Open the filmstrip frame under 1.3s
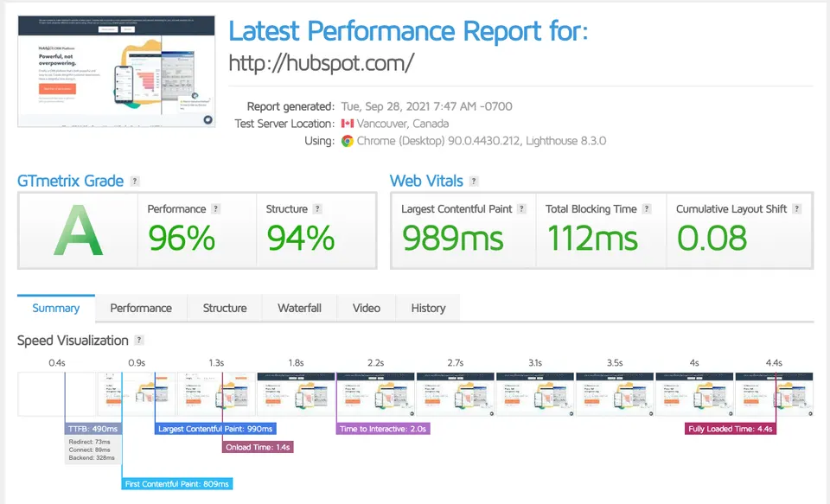The height and width of the screenshot is (504, 830). [216, 394]
